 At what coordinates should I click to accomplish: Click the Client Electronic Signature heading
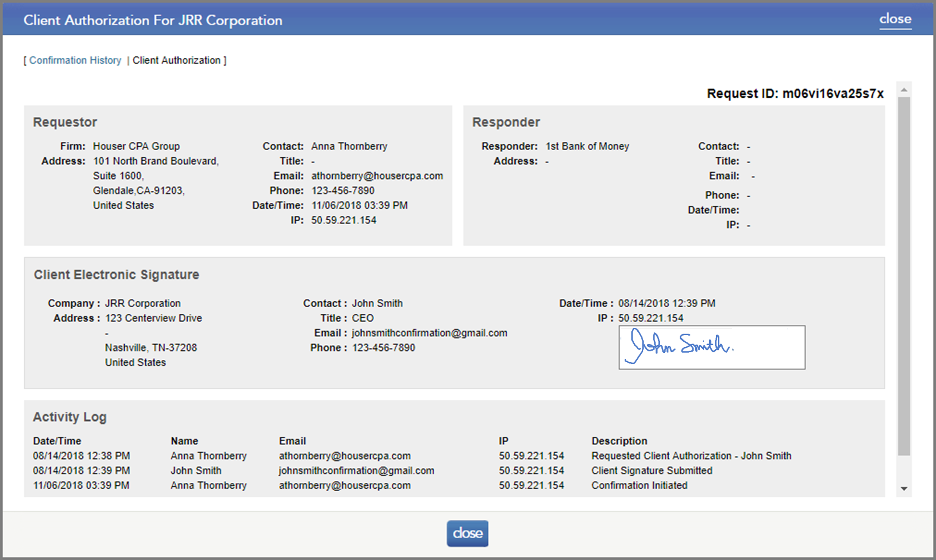[x=116, y=275]
